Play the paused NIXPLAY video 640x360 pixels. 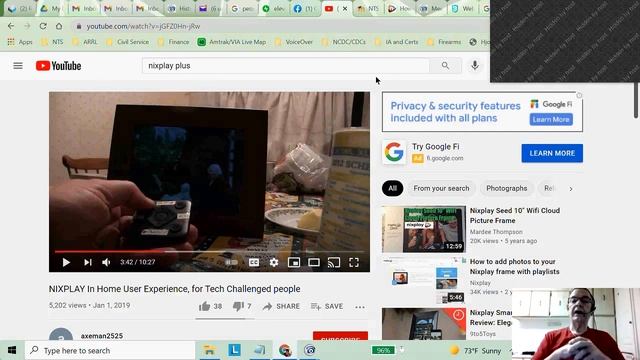pos(66,262)
